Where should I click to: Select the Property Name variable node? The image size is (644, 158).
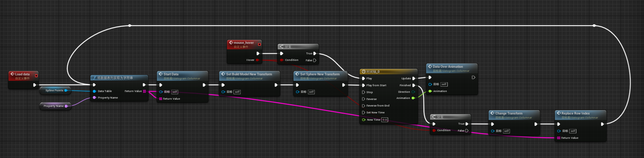click(x=55, y=106)
